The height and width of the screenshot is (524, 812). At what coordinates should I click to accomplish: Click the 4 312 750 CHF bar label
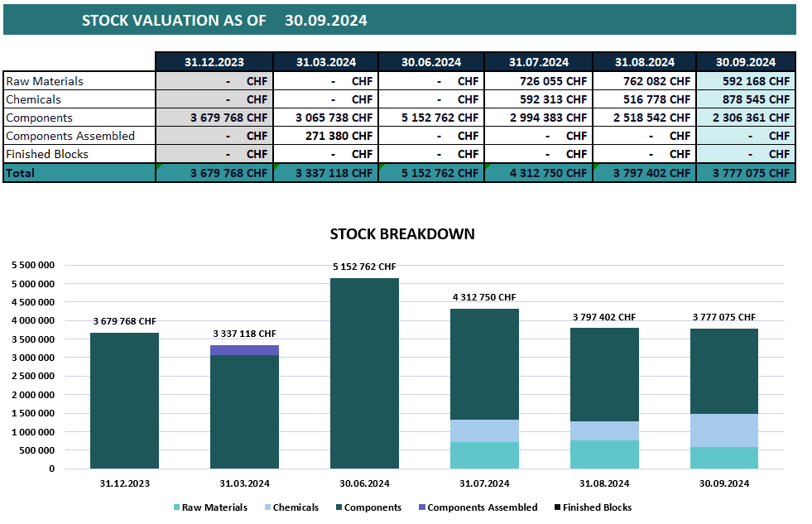pyautogui.click(x=484, y=296)
